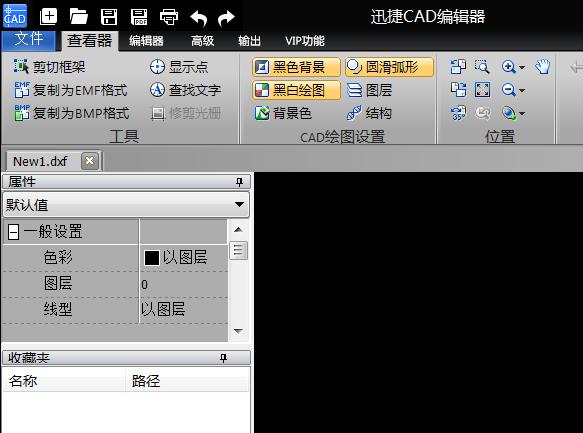Image resolution: width=583 pixels, height=433 pixels.
Task: Open globe zoom dropdown arrow
Action: pos(522,114)
